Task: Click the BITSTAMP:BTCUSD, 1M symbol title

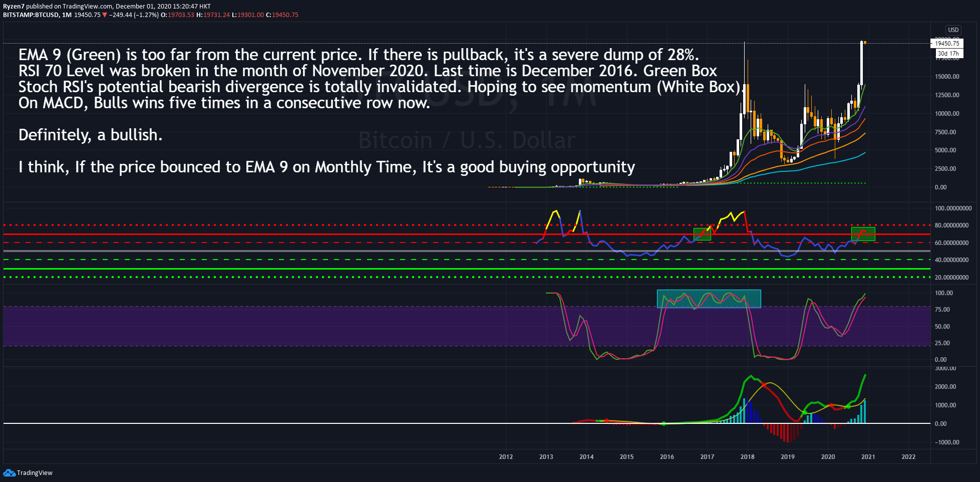Action: coord(37,15)
